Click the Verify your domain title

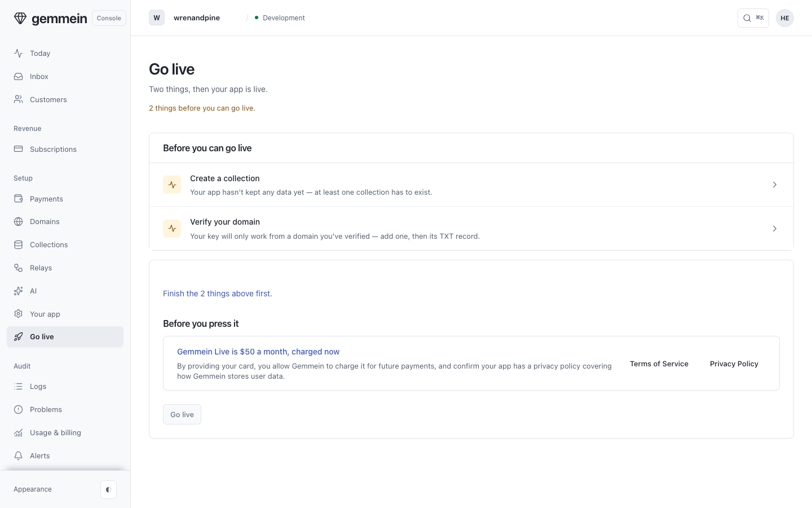tap(225, 222)
